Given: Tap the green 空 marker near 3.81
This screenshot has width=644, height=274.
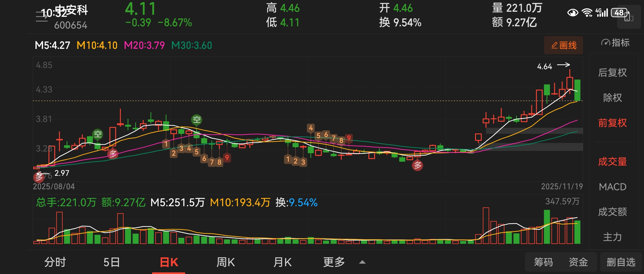Looking at the screenshot, I should tap(196, 119).
